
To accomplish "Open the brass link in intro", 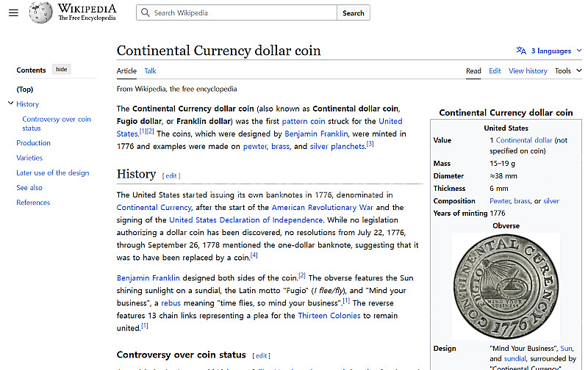I will [x=280, y=146].
